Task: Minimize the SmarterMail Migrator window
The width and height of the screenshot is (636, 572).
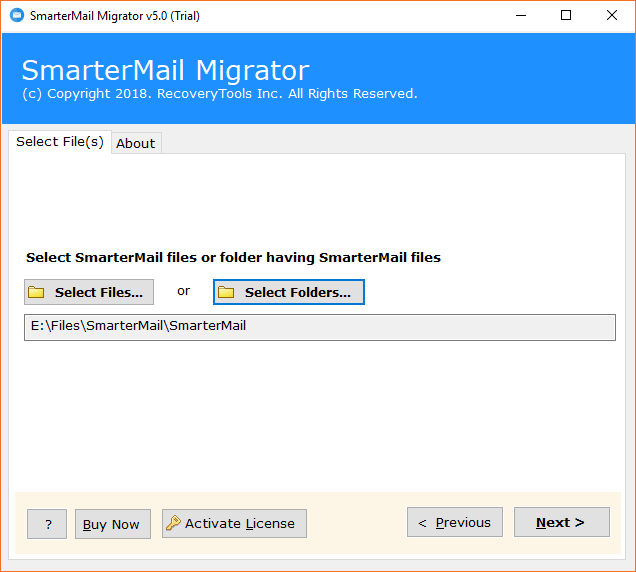Action: coord(521,15)
